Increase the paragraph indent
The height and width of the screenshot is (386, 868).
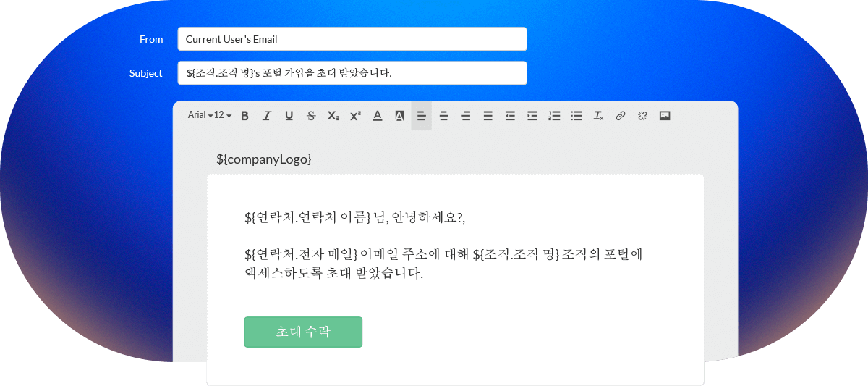532,116
